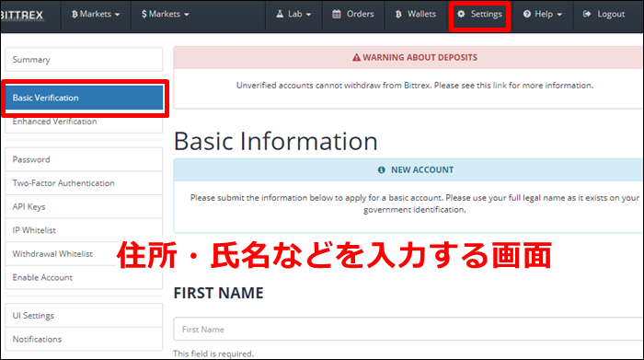The height and width of the screenshot is (360, 644).
Task: Open the Wallets page
Action: tap(416, 15)
